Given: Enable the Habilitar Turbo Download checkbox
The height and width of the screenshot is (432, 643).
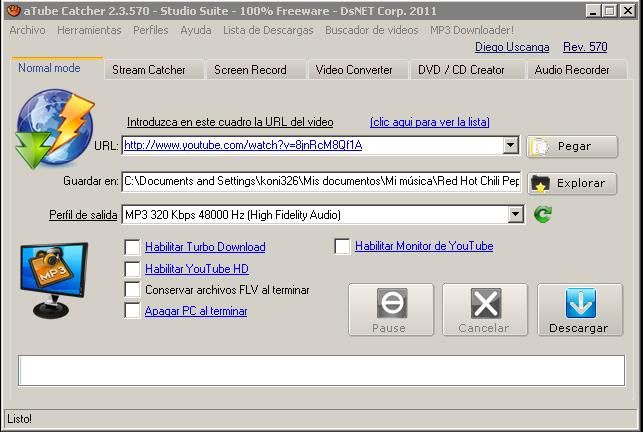Looking at the screenshot, I should [x=132, y=247].
